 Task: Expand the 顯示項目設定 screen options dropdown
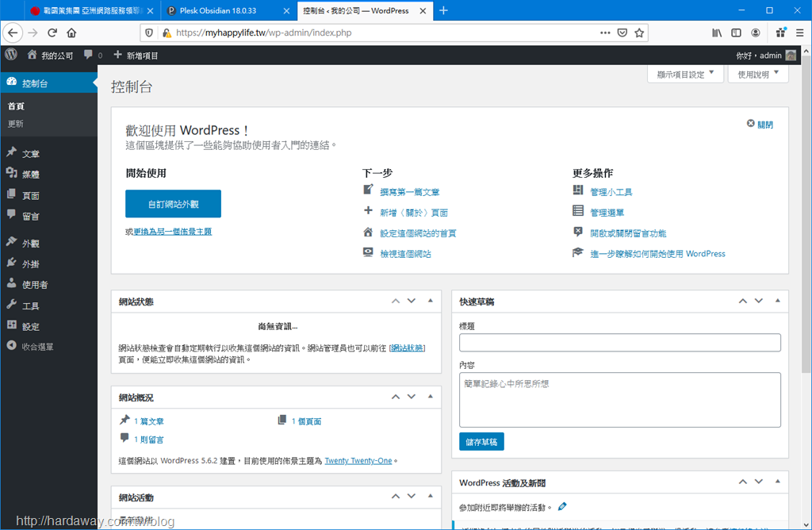coord(685,74)
